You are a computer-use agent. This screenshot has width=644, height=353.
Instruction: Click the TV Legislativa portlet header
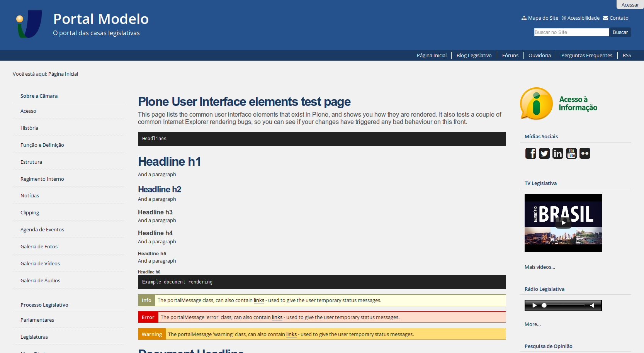click(x=540, y=183)
